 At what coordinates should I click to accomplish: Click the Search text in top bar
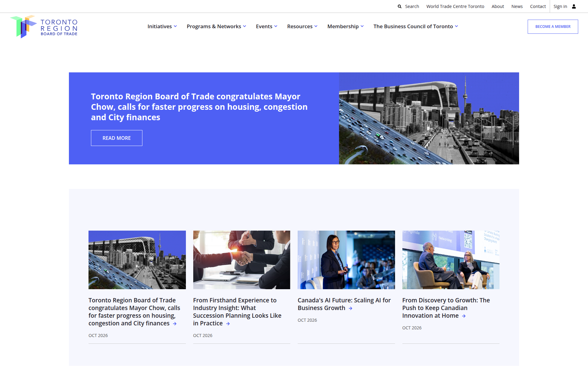pos(412,6)
